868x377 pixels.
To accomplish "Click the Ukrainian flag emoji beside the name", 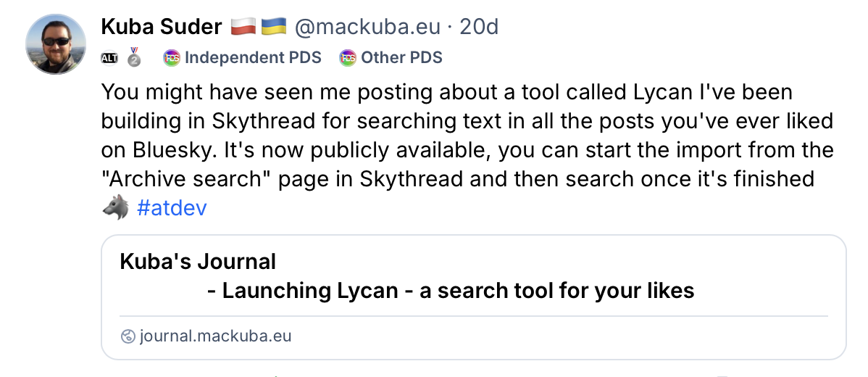I will click(x=274, y=28).
